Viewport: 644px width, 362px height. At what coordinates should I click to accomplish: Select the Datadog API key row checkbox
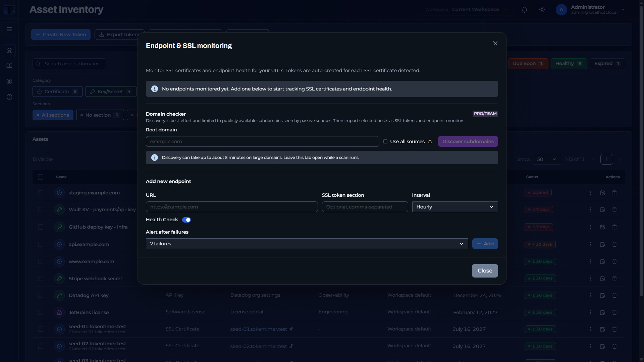tap(41, 295)
